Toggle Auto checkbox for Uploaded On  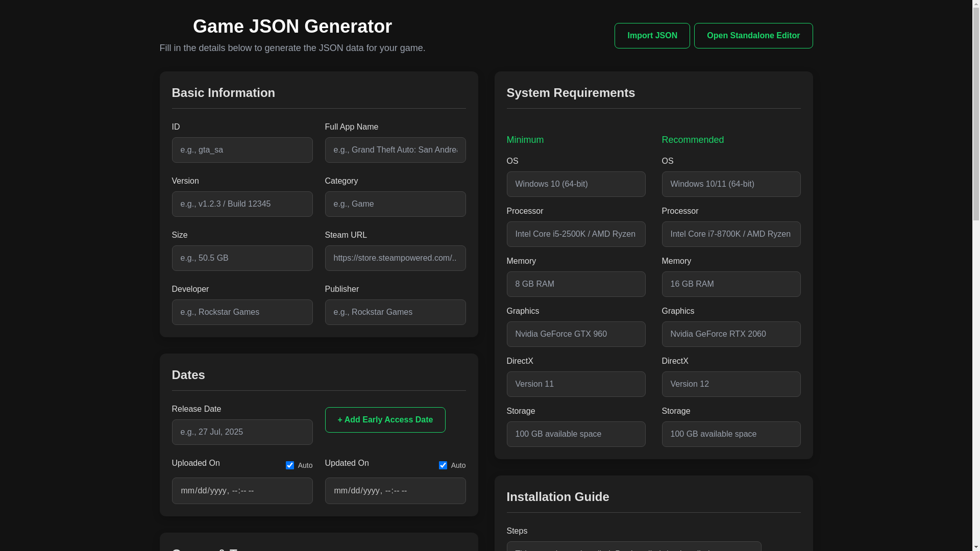[x=289, y=465]
